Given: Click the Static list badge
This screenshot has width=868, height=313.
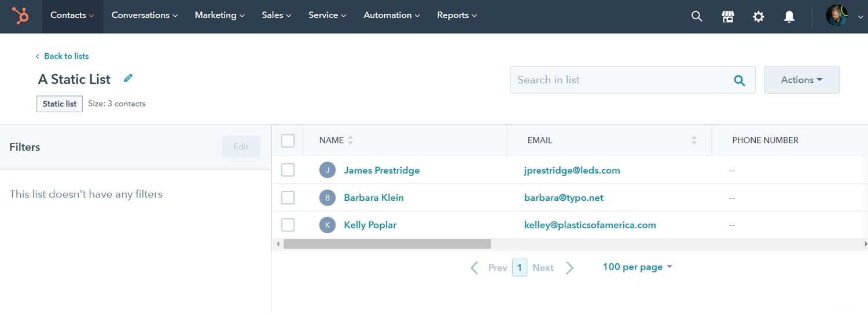Looking at the screenshot, I should (60, 104).
